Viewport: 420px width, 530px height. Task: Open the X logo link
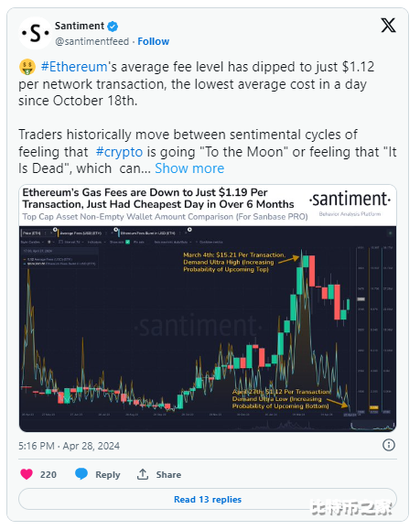click(x=388, y=26)
